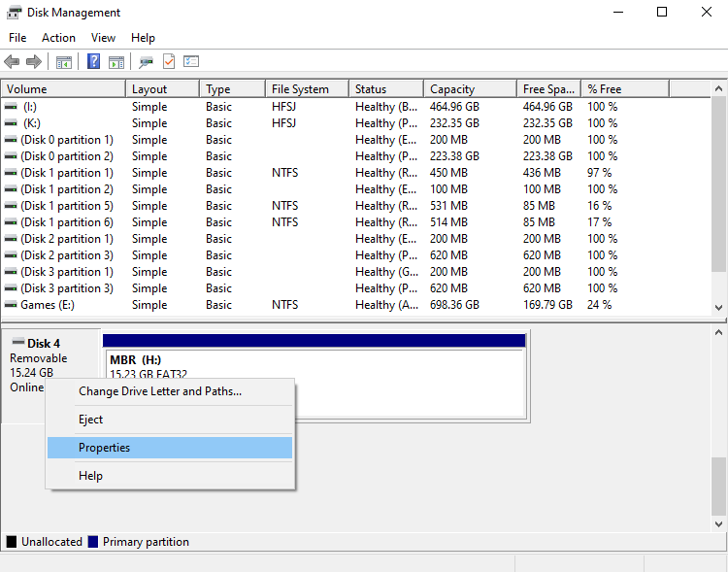Click the checklist Settings toolbar icon
The width and height of the screenshot is (728, 572).
[x=191, y=62]
